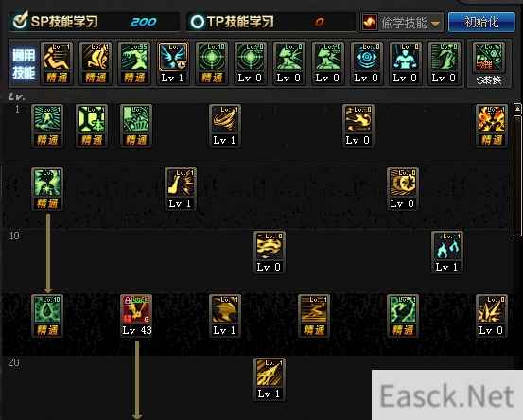Image resolution: width=523 pixels, height=420 pixels.
Task: Open the 偷学技能 dropdown
Action: [x=402, y=23]
